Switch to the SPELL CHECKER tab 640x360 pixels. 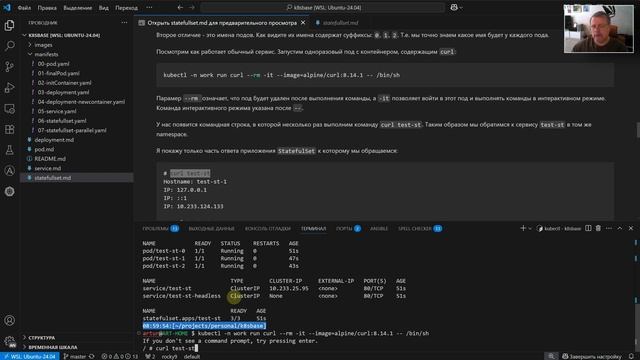point(420,229)
